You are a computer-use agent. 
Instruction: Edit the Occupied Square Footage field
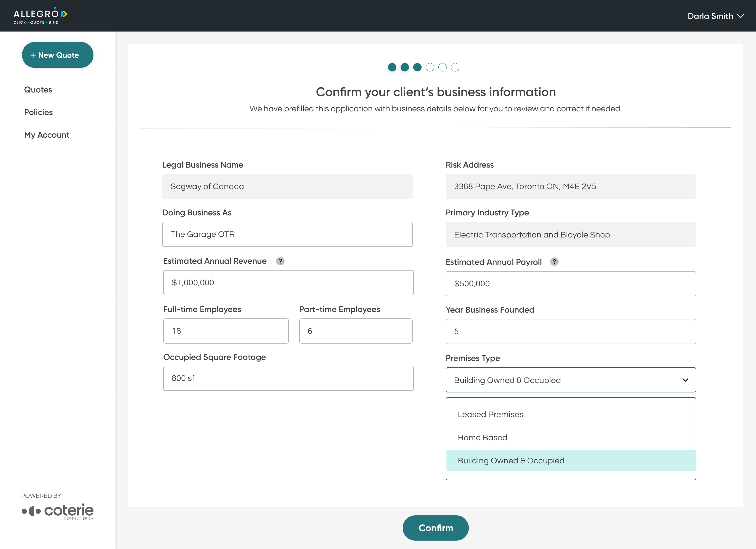click(288, 378)
